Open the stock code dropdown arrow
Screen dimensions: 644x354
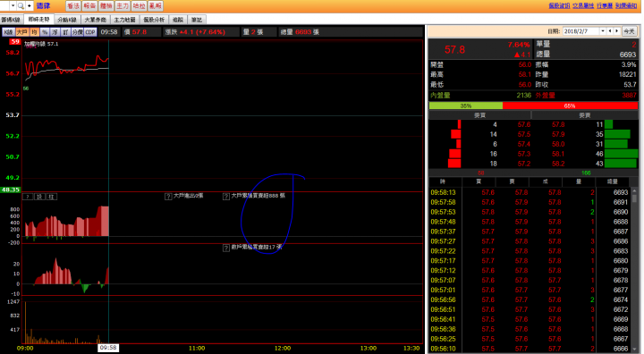pyautogui.click(x=13, y=5)
